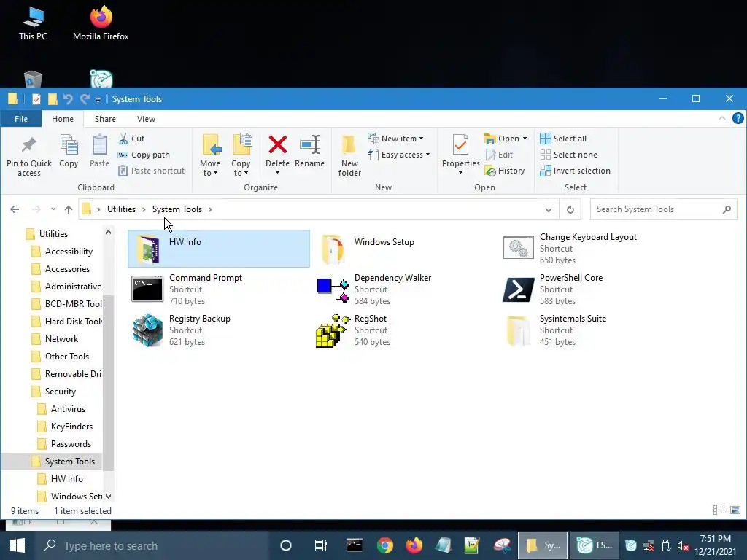Click the Refresh button in address bar
Image resolution: width=747 pixels, height=560 pixels.
[570, 209]
